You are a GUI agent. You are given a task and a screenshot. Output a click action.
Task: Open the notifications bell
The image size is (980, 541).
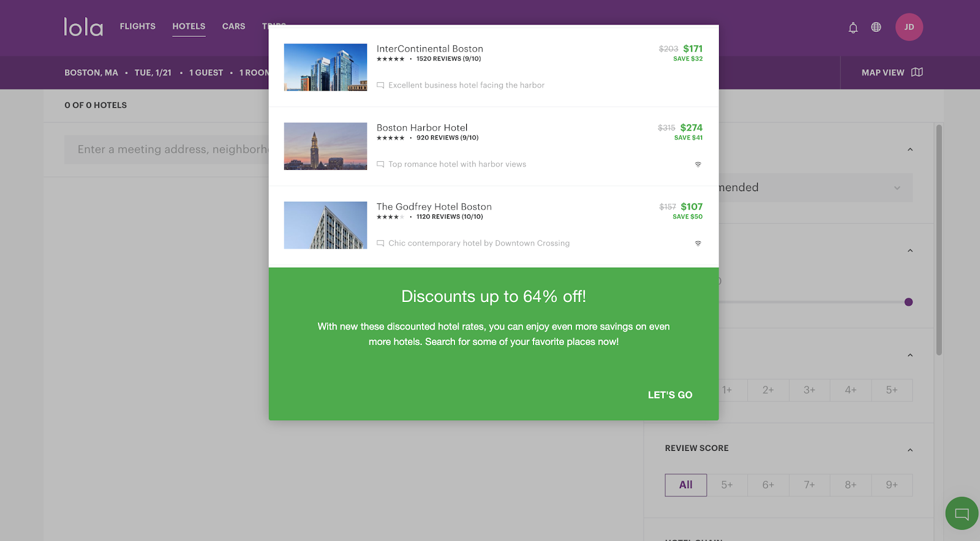pos(853,28)
